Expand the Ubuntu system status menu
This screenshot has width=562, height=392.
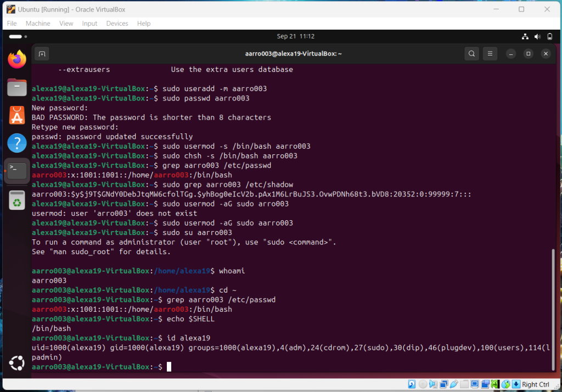[537, 36]
